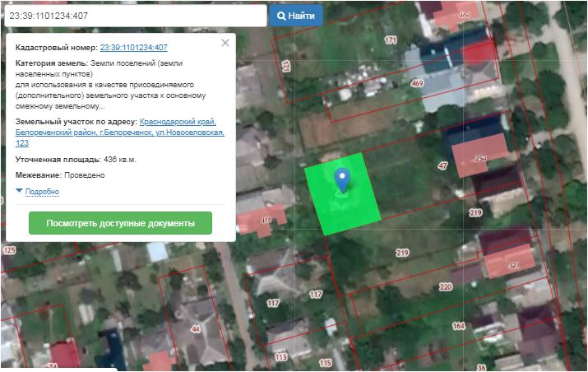Select parcel labeled 47 on the map
The width and height of the screenshot is (588, 372).
442,166
